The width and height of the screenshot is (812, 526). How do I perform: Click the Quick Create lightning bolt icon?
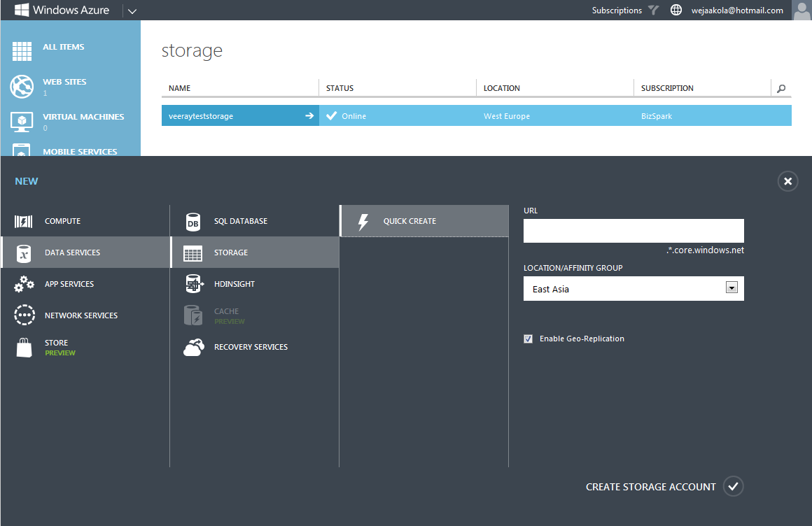click(363, 222)
